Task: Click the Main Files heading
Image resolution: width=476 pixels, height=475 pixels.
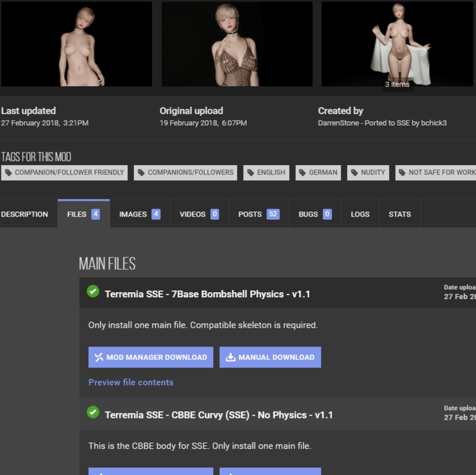Action: click(x=107, y=264)
